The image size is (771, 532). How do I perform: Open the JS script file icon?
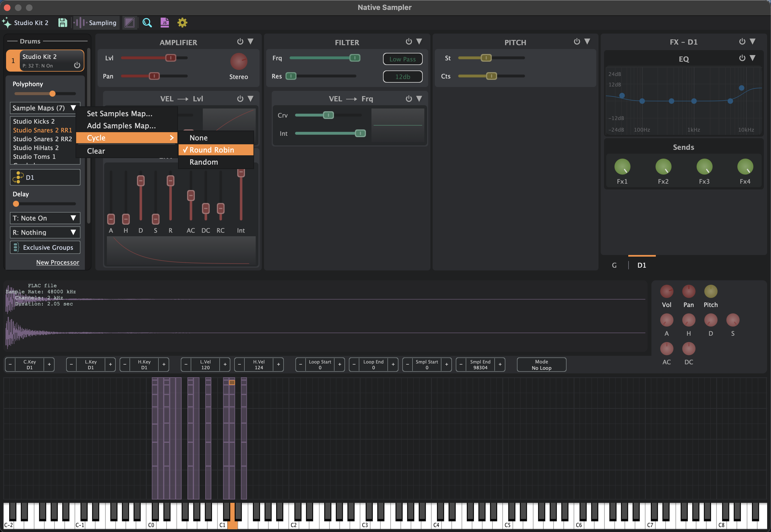click(165, 23)
